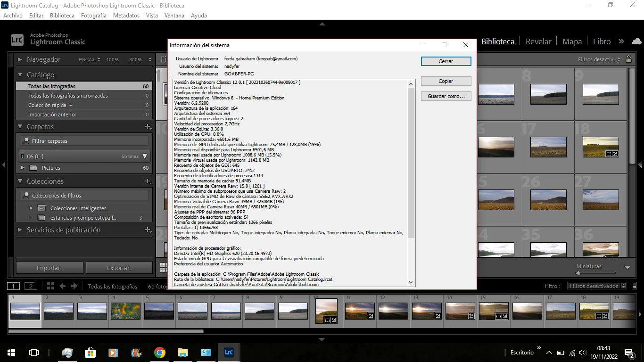The width and height of the screenshot is (644, 362).
Task: Show more modules with the double-arrow icon
Action: pyautogui.click(x=621, y=41)
